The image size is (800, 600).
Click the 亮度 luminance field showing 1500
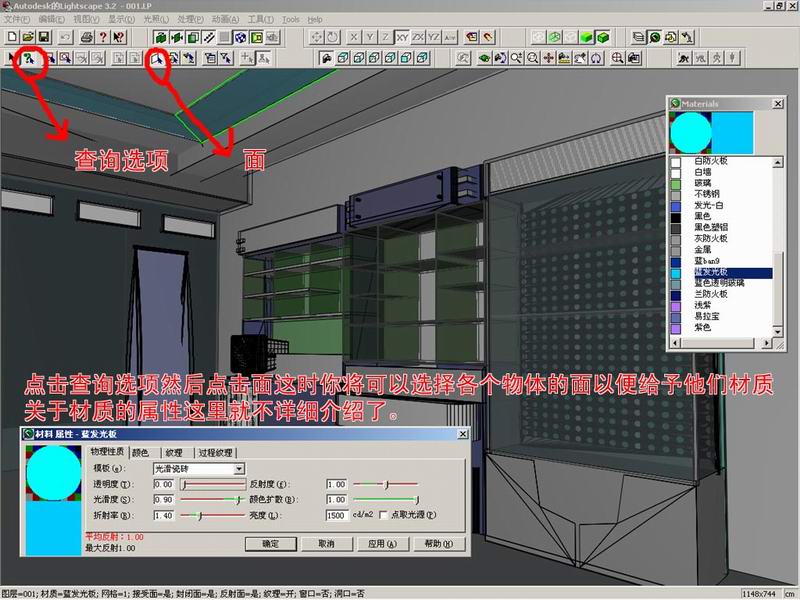coord(337,516)
